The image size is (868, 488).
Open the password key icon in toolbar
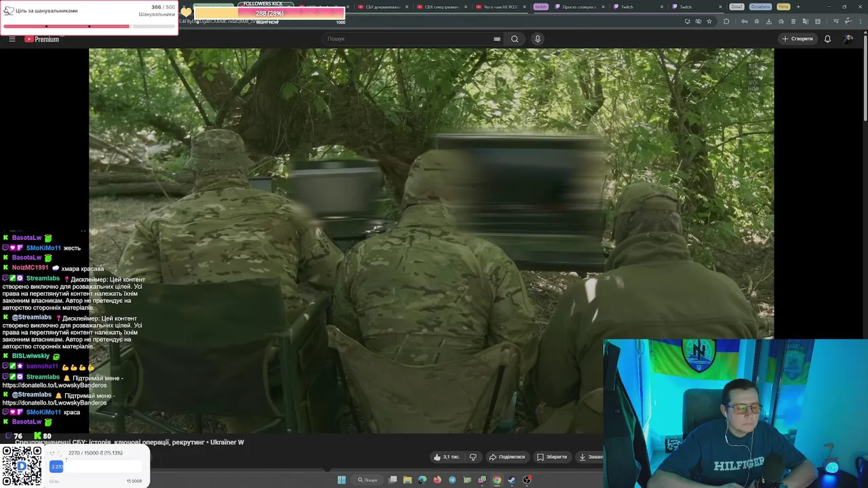click(745, 21)
